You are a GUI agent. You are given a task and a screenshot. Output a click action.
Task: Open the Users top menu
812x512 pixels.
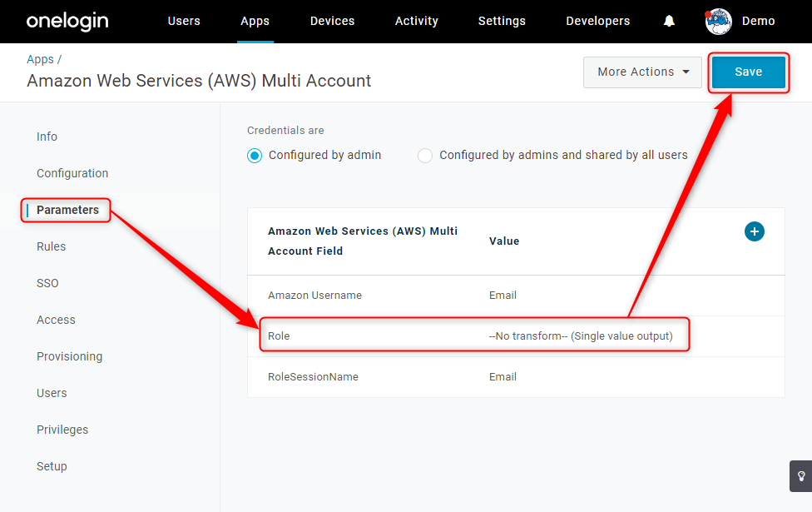tap(184, 22)
